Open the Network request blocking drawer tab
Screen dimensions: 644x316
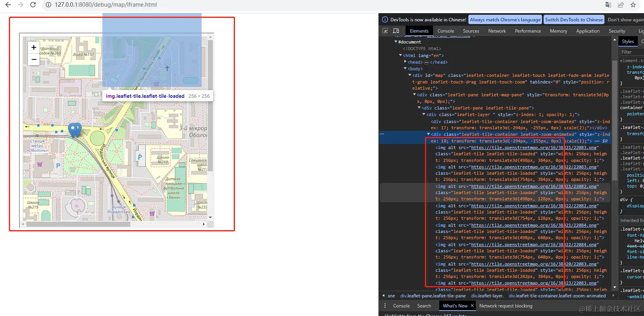click(506, 306)
